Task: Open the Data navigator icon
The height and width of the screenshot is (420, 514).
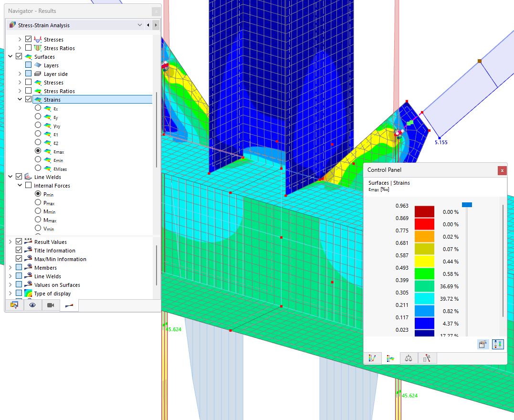Action: pyautogui.click(x=14, y=304)
